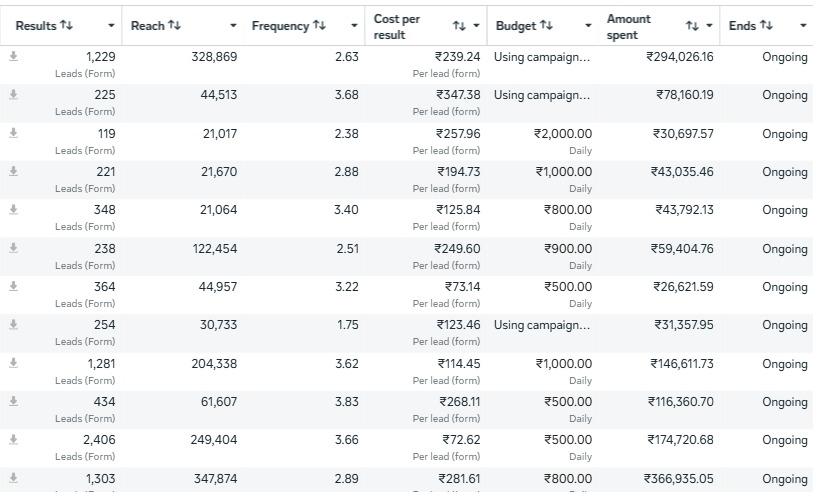Select reach value 249,404
The width and height of the screenshot is (813, 492).
point(214,440)
